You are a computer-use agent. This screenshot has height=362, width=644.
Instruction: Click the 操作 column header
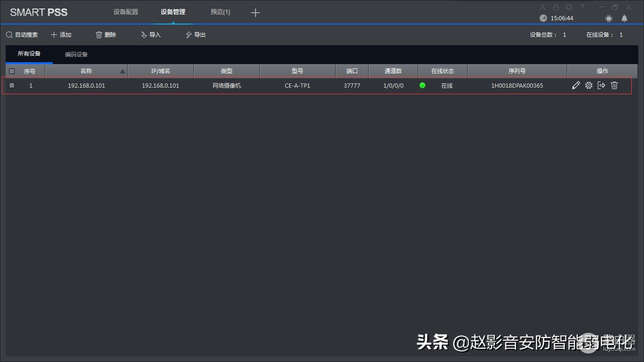[x=603, y=71]
